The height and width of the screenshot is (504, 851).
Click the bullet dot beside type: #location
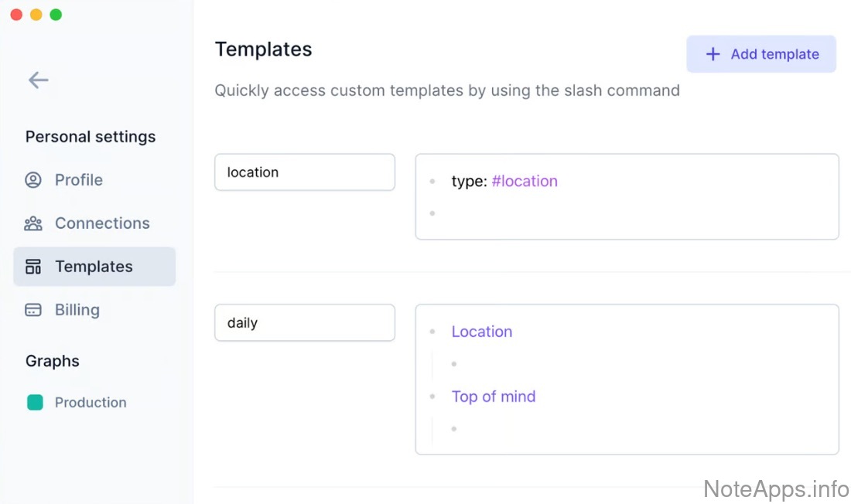tap(432, 182)
